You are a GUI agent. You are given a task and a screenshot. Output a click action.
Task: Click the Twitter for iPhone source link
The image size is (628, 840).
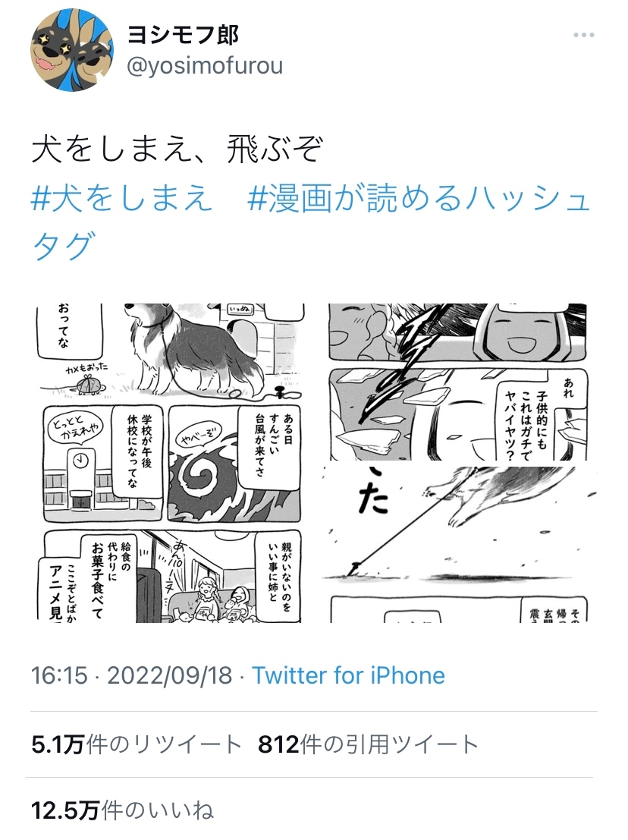click(349, 675)
